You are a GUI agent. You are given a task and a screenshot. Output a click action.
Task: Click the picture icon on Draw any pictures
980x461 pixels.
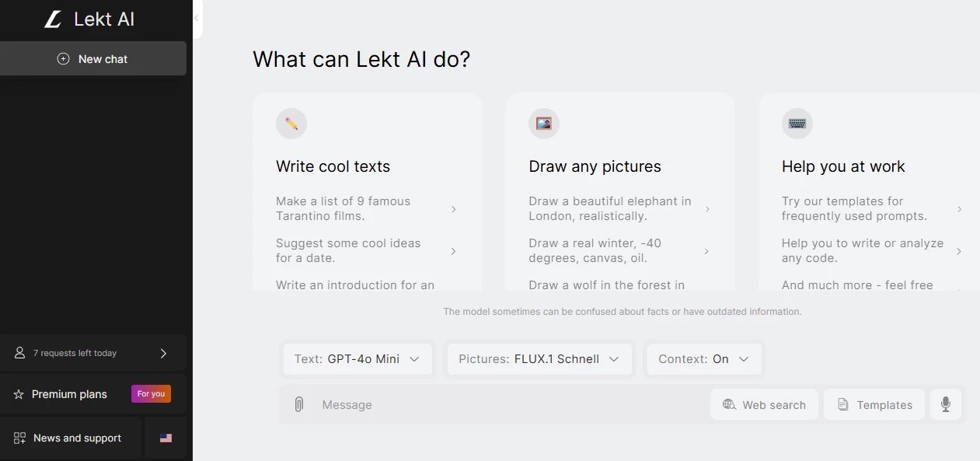(x=543, y=123)
